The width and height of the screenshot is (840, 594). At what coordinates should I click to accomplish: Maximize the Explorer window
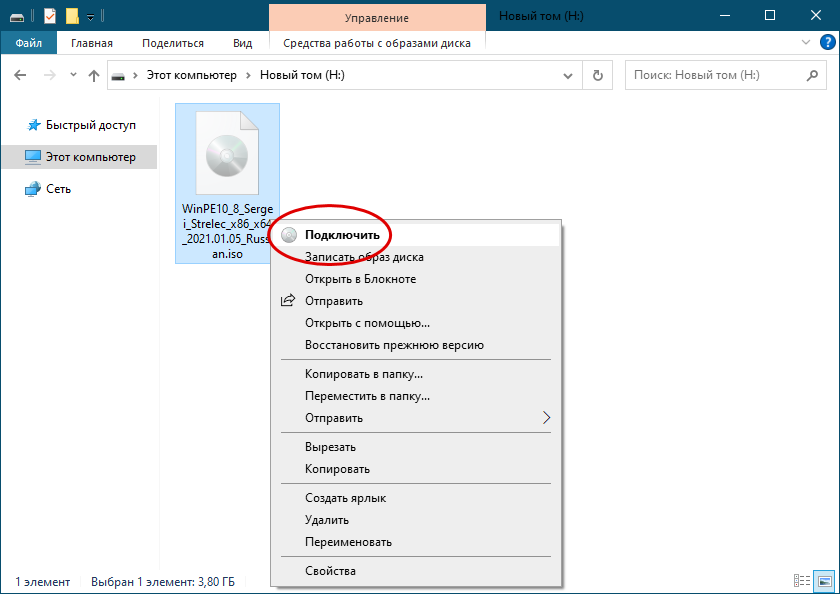click(770, 16)
